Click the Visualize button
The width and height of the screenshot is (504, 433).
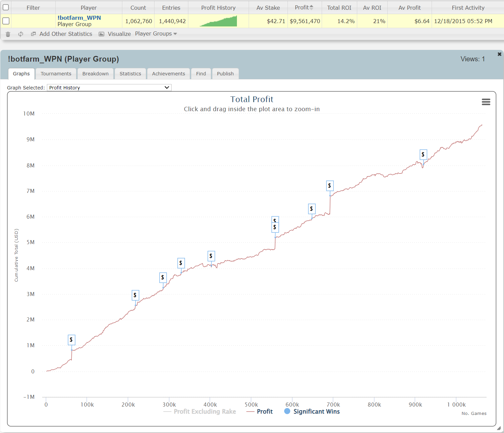[x=119, y=34]
